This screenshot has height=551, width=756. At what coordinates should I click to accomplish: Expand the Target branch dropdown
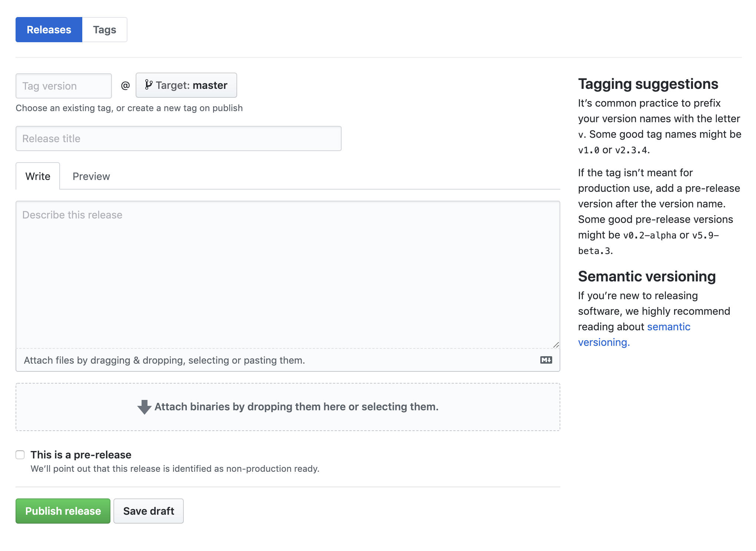point(185,85)
